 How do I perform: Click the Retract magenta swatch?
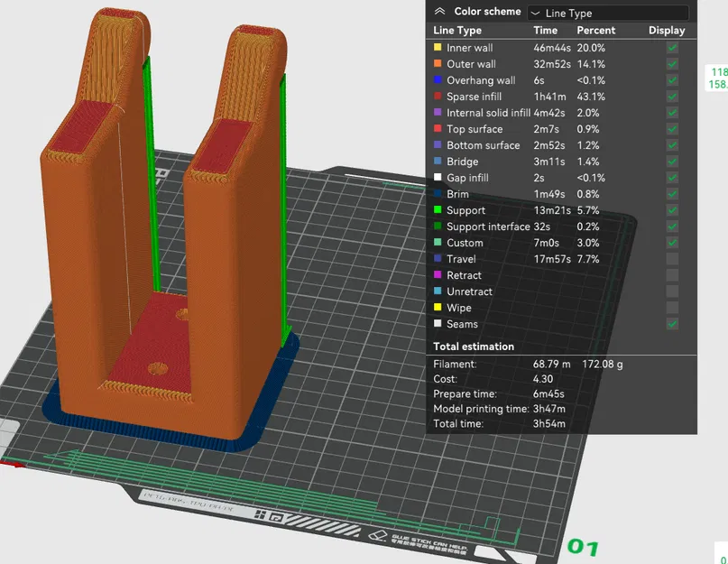coord(438,274)
